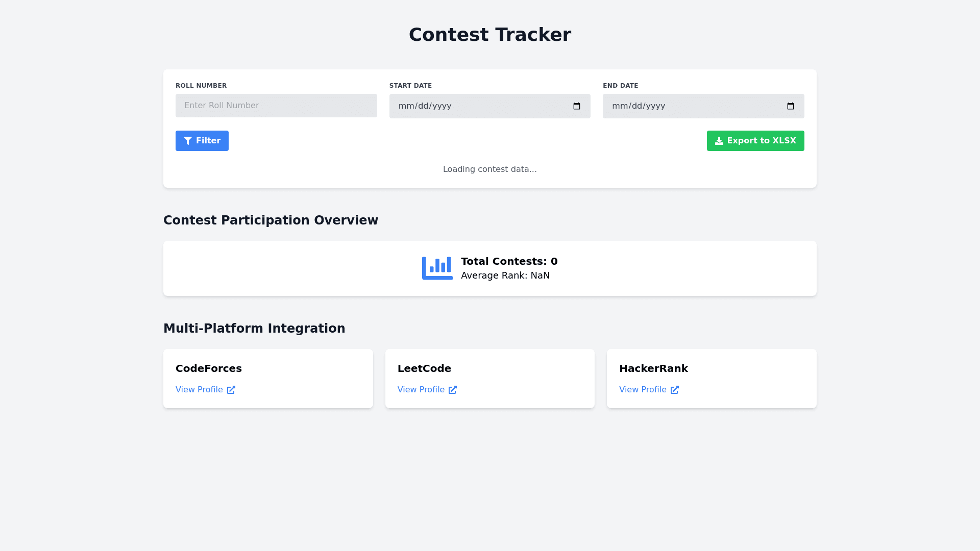Viewport: 980px width, 551px height.
Task: Open the End Date calendar picker icon
Action: (x=790, y=106)
